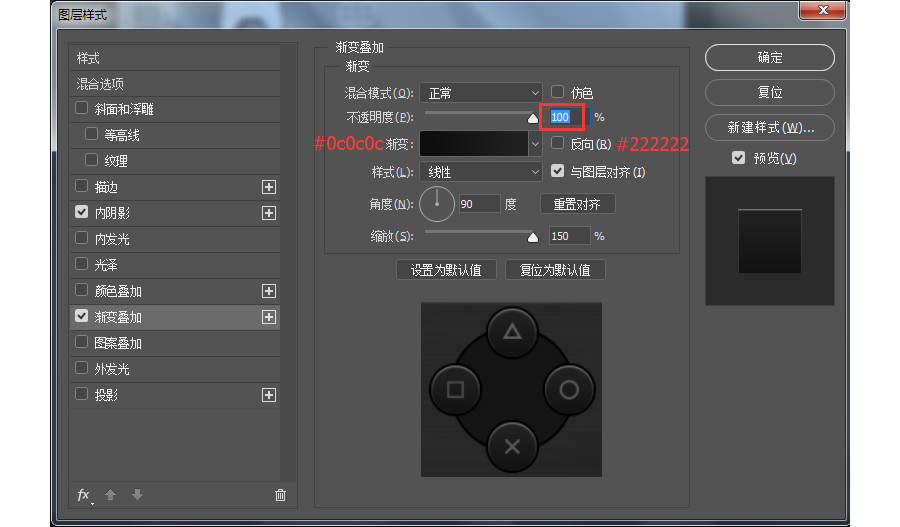Add another 投影 effect with plus icon

[x=269, y=395]
